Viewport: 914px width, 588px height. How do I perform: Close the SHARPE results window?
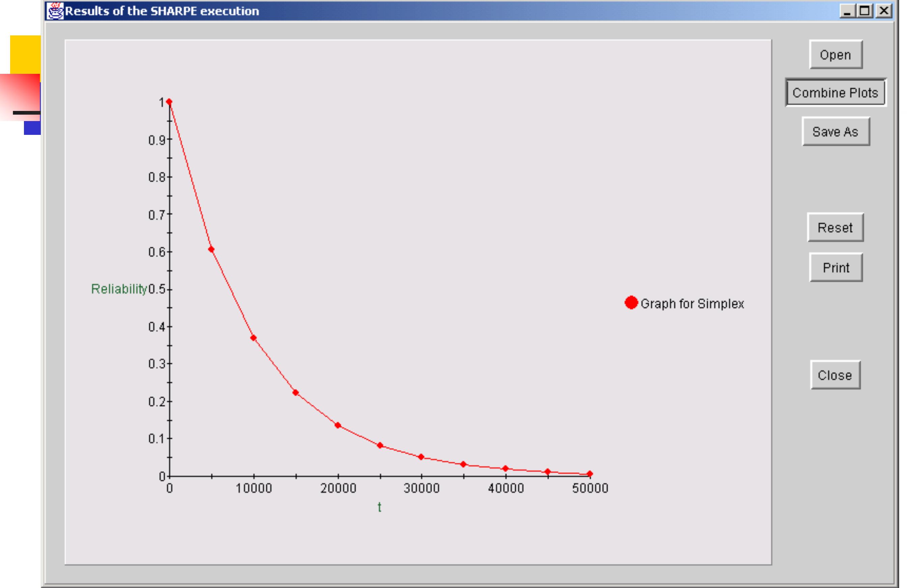click(x=835, y=375)
